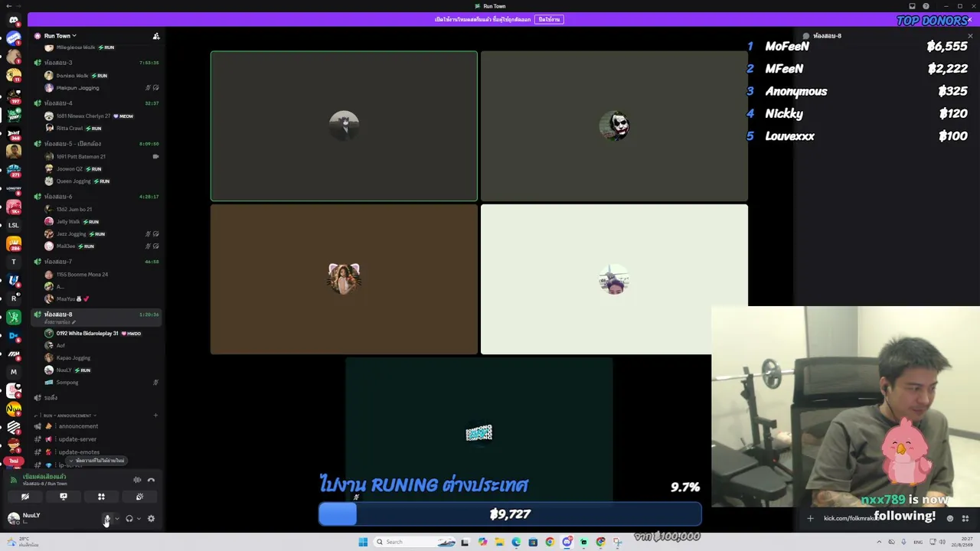The width and height of the screenshot is (980, 551).
Task: Focus the Joker avatar video tile
Action: point(614,126)
